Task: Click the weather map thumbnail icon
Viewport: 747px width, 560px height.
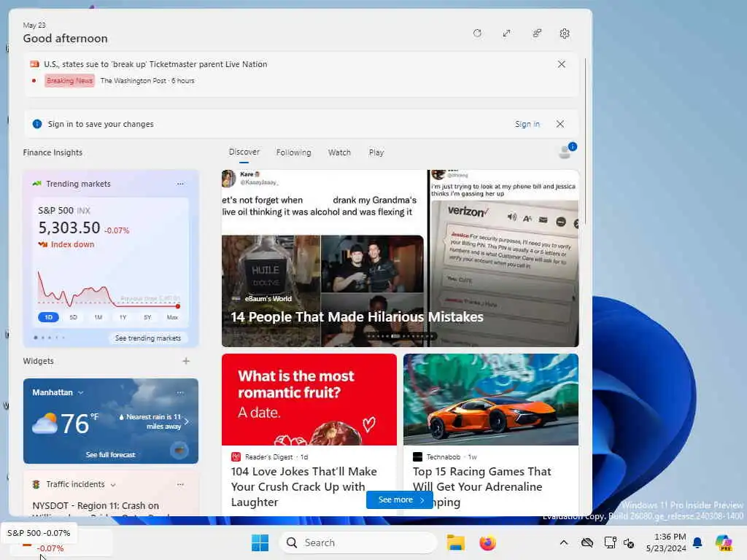Action: click(179, 450)
